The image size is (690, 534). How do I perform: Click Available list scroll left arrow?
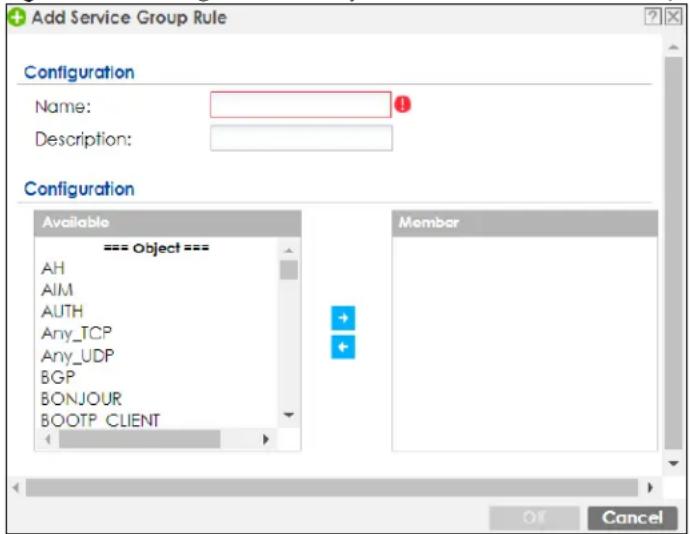[48, 439]
